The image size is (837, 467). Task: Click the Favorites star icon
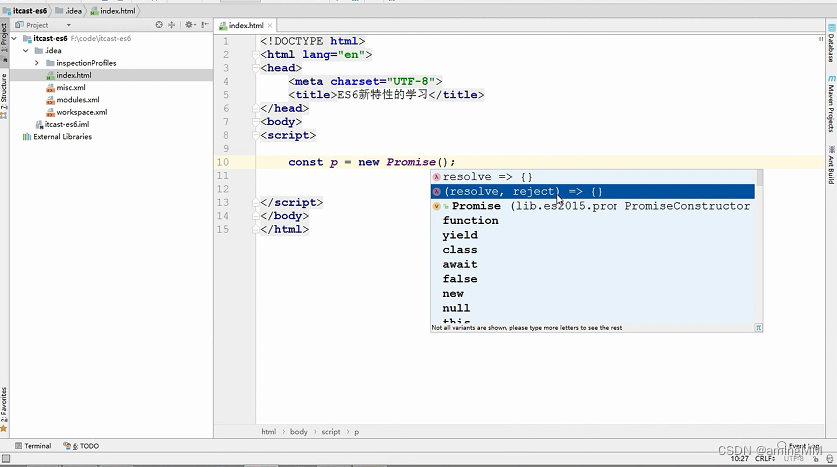tap(4, 428)
